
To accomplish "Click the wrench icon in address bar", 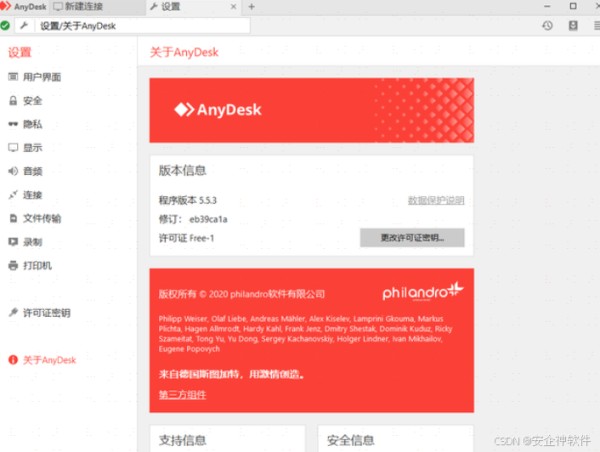I will 24,26.
